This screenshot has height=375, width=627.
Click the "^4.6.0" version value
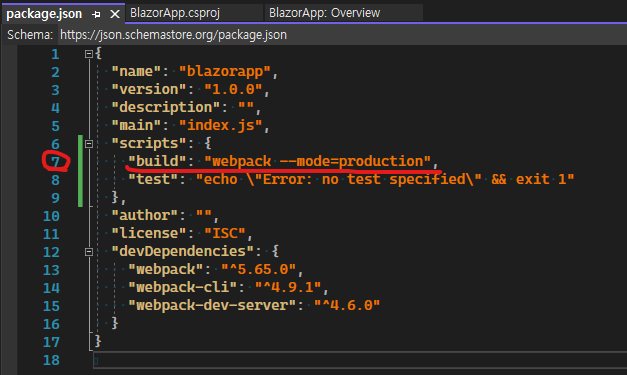pyautogui.click(x=347, y=305)
